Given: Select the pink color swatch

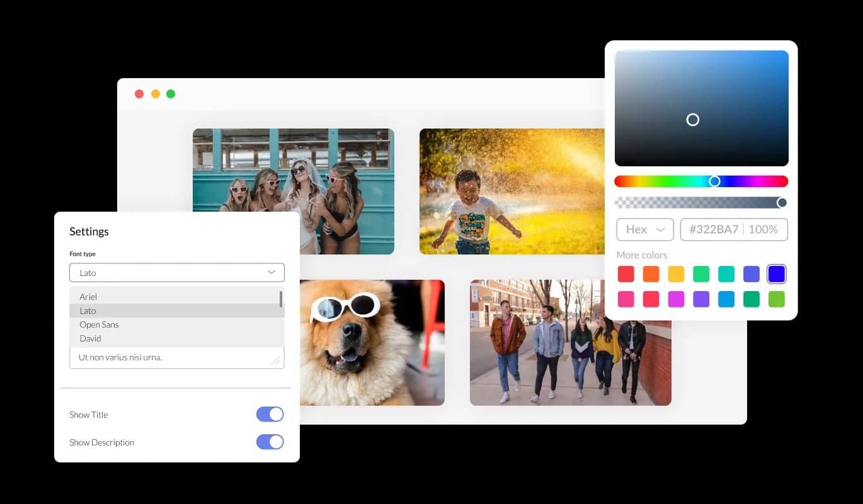Looking at the screenshot, I should click(x=626, y=299).
